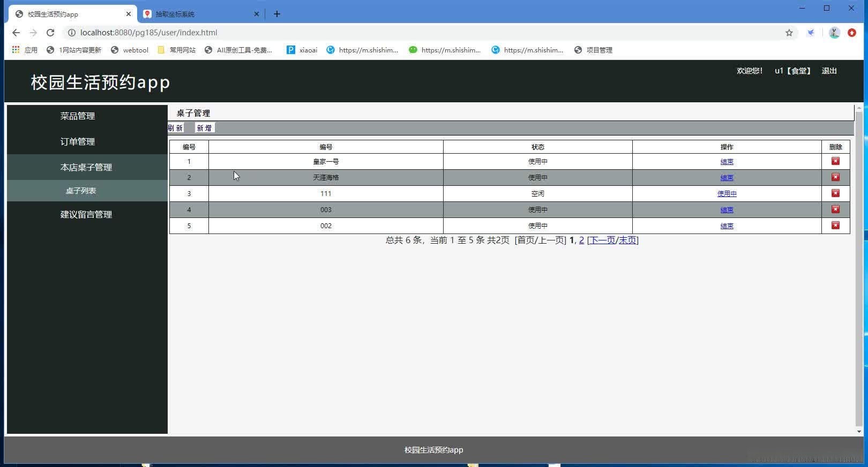Close the 校园生活预约app tab

point(129,14)
